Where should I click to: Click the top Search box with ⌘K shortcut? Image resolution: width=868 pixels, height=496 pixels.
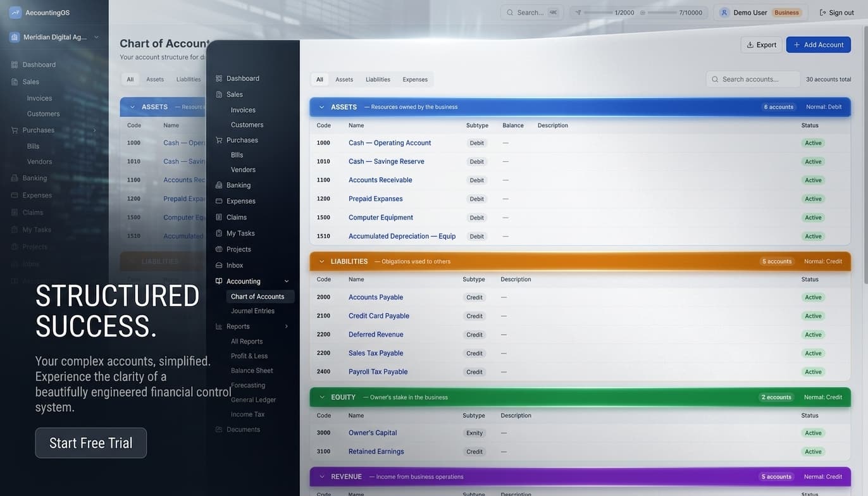pos(531,13)
